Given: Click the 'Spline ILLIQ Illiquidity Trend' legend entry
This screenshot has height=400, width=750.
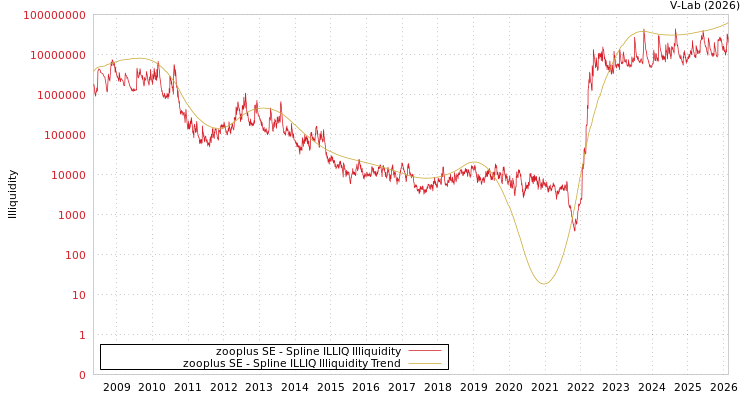Looking at the screenshot, I should (292, 363).
